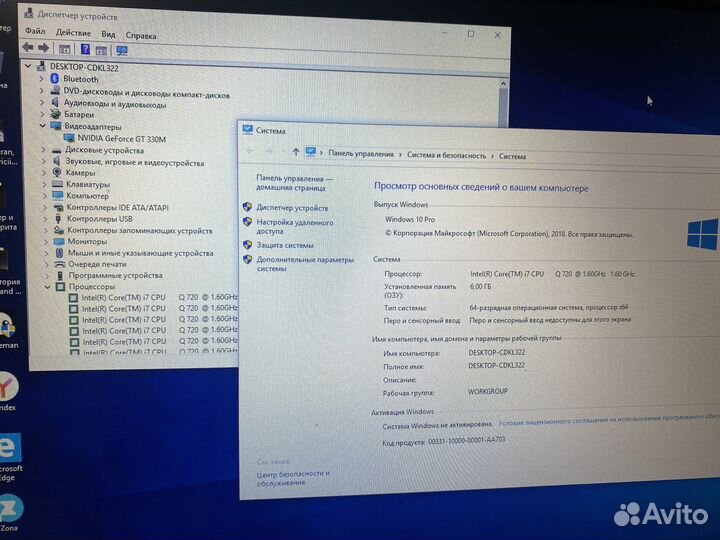This screenshot has height=540, width=720.
Task: Open Дополнительные параметры системы link
Action: tap(305, 264)
